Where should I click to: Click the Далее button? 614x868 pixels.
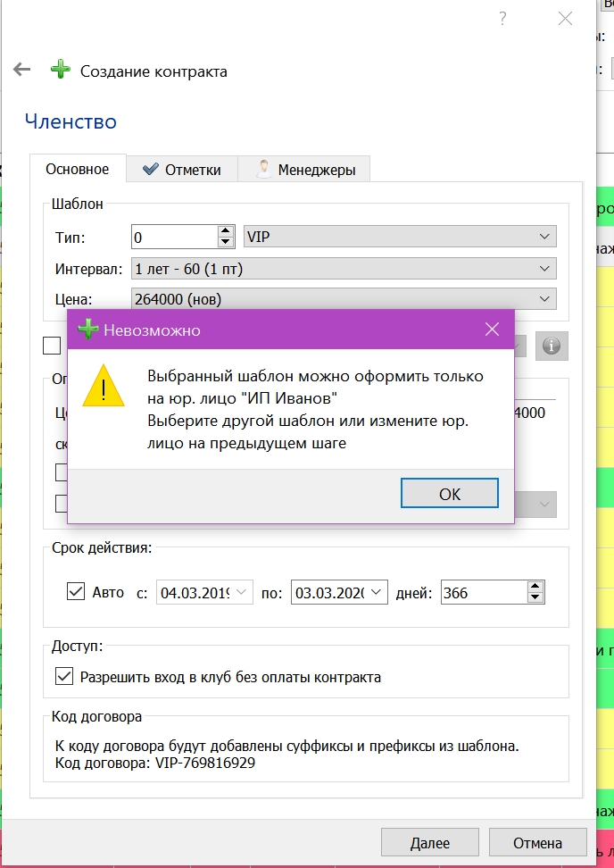click(x=430, y=843)
